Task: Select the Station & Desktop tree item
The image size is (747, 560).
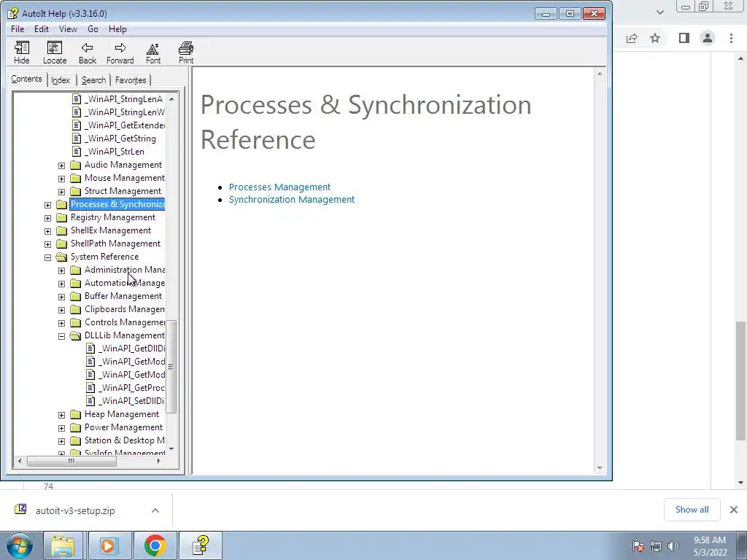Action: (x=124, y=440)
